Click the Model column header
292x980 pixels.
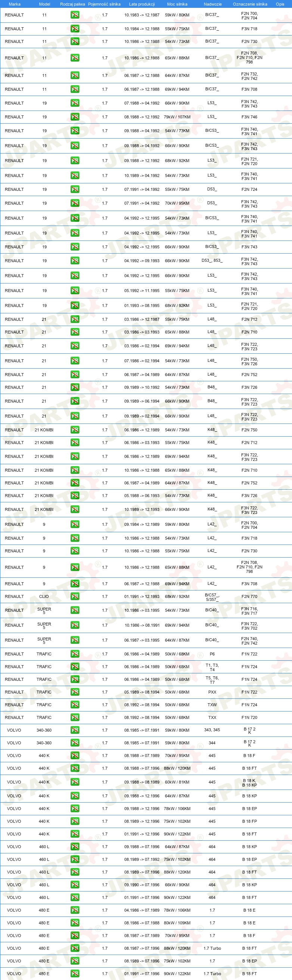point(44,4)
